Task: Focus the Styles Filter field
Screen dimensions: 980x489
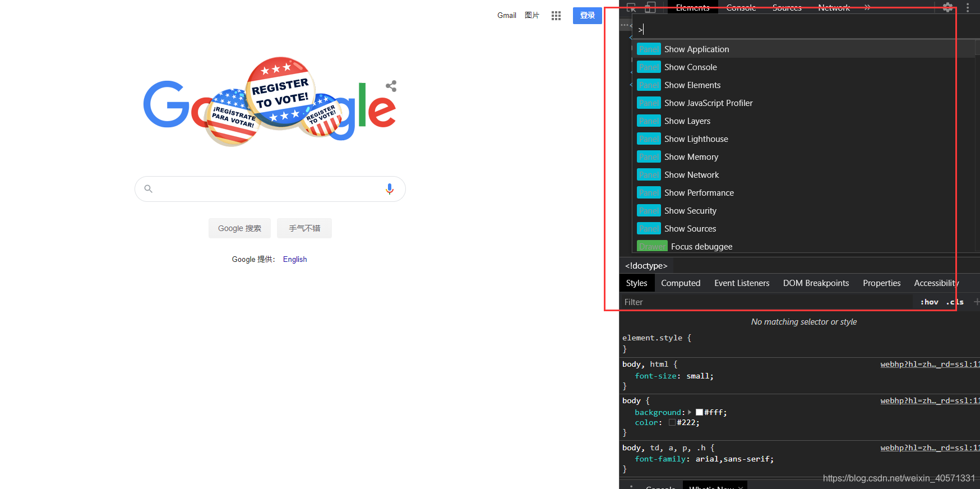Action: (766, 302)
